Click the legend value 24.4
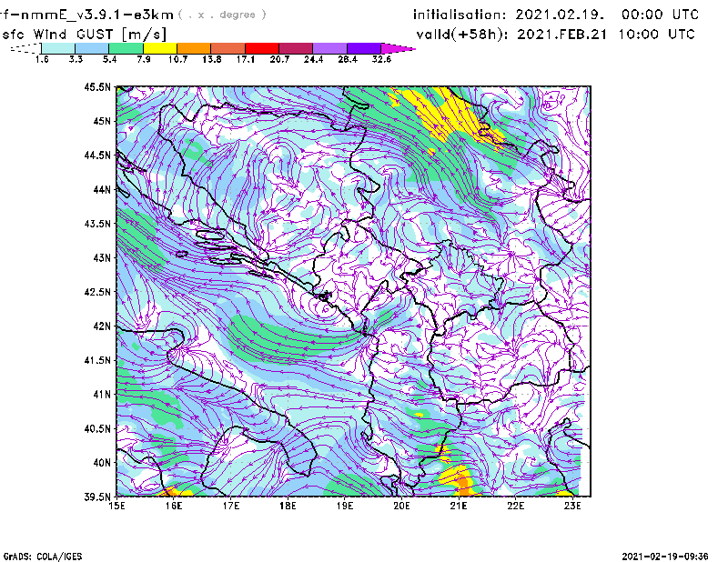The height and width of the screenshot is (562, 728). coord(313,59)
